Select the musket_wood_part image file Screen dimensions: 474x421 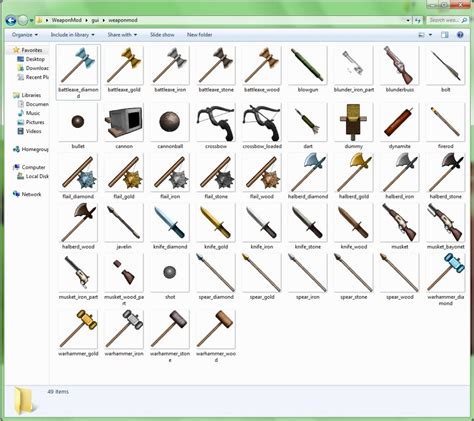[124, 279]
